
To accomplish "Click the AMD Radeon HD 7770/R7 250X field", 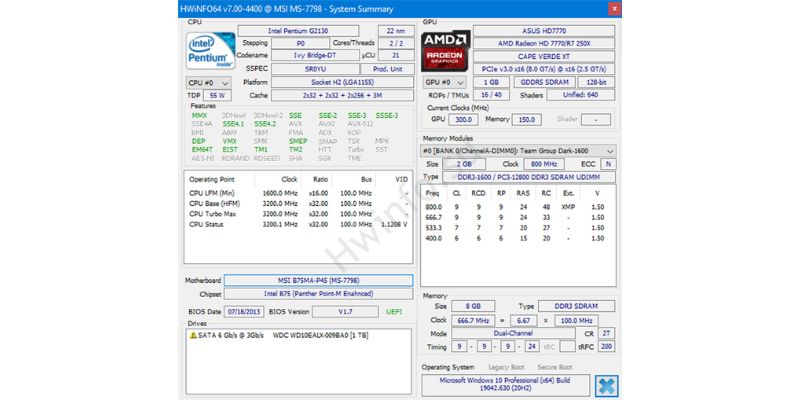I will [544, 44].
